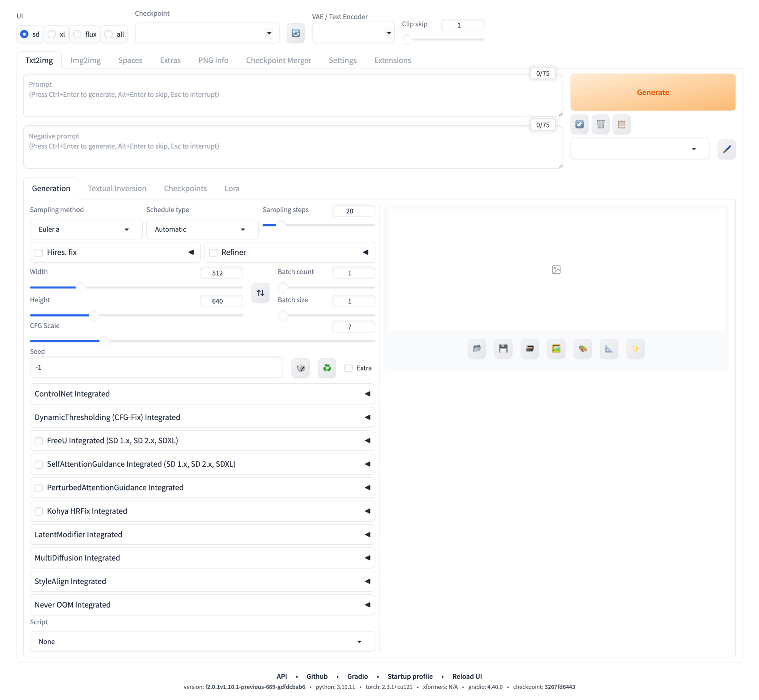The width and height of the screenshot is (759, 700).
Task: Enable the Hires. fix checkbox
Action: coord(39,252)
